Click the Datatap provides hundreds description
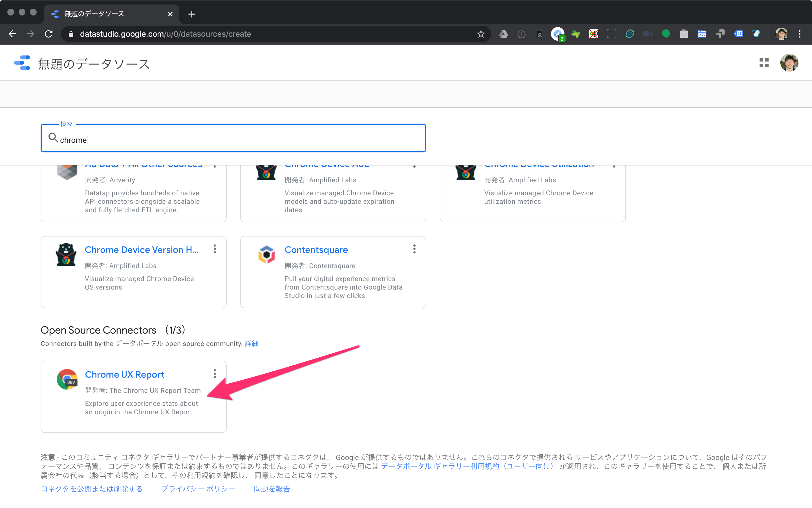Image resolution: width=812 pixels, height=508 pixels. tap(142, 201)
